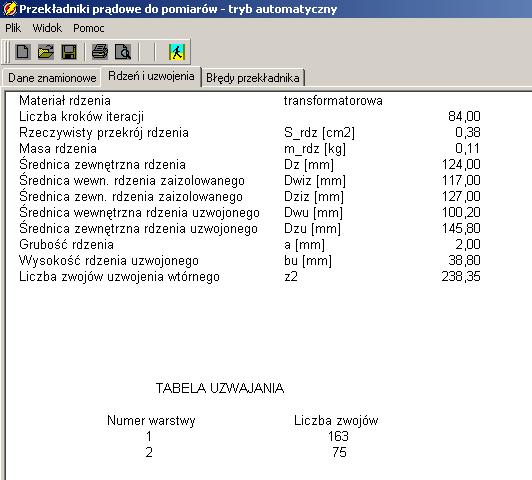Open the Pomoc menu
Viewport: 532px width, 480px height.
point(89,28)
